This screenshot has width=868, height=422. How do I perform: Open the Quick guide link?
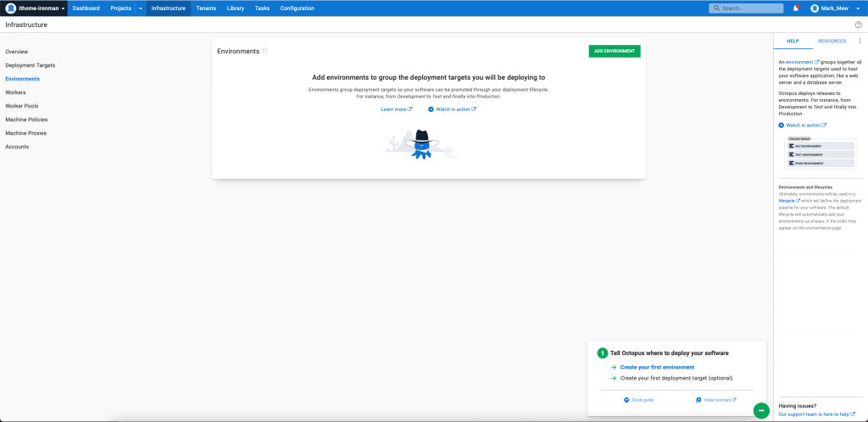point(643,400)
